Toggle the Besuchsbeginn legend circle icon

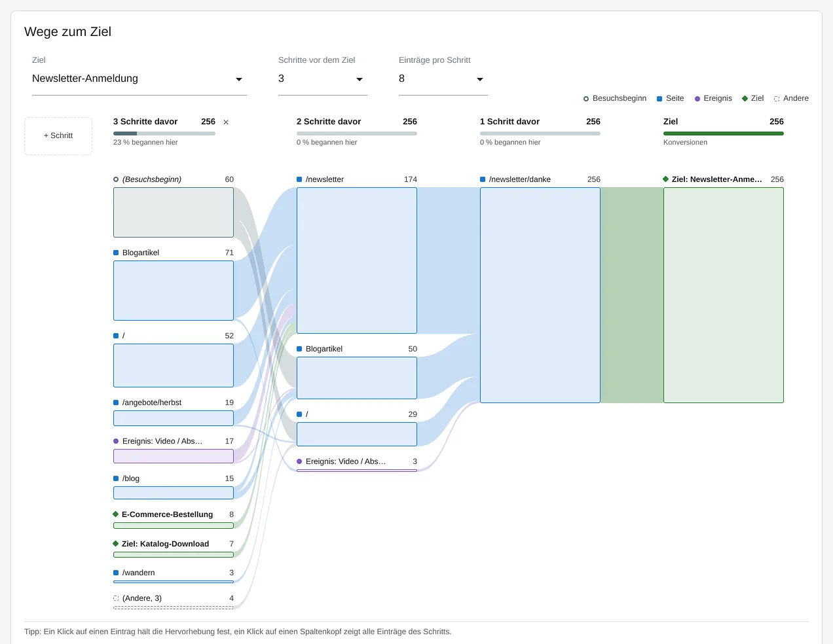pyautogui.click(x=586, y=99)
